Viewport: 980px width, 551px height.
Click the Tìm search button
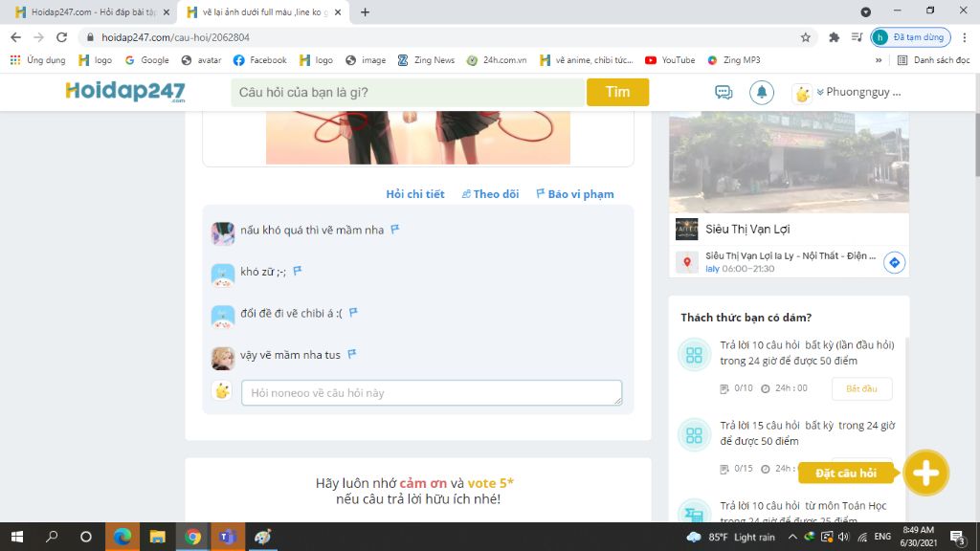(x=617, y=93)
